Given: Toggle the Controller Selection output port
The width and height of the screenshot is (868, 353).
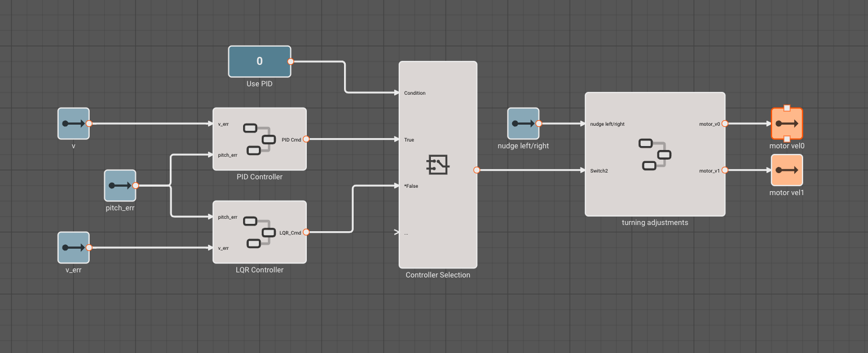Looking at the screenshot, I should [478, 169].
